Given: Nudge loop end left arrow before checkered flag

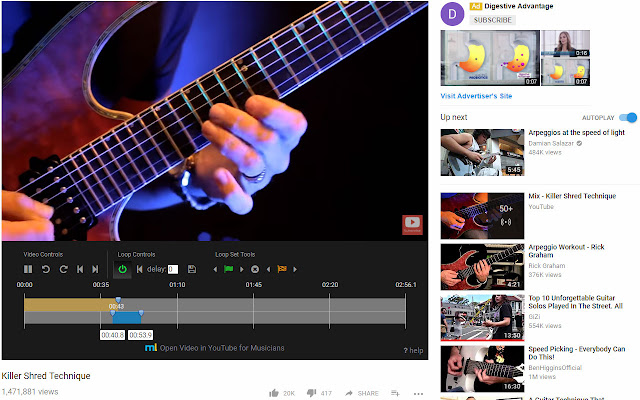Looking at the screenshot, I should tap(268, 269).
